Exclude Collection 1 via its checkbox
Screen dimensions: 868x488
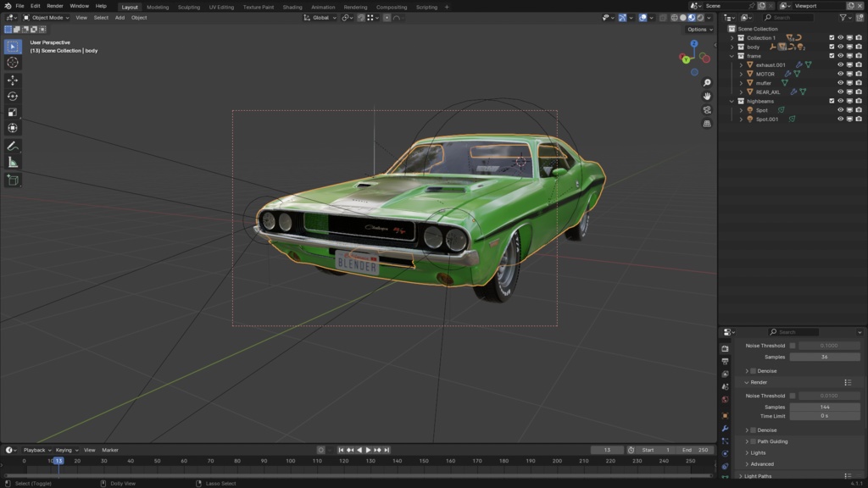pos(832,37)
